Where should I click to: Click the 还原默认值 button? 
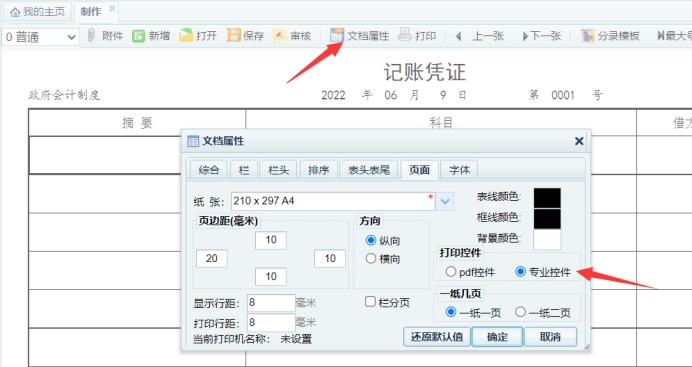pyautogui.click(x=437, y=337)
